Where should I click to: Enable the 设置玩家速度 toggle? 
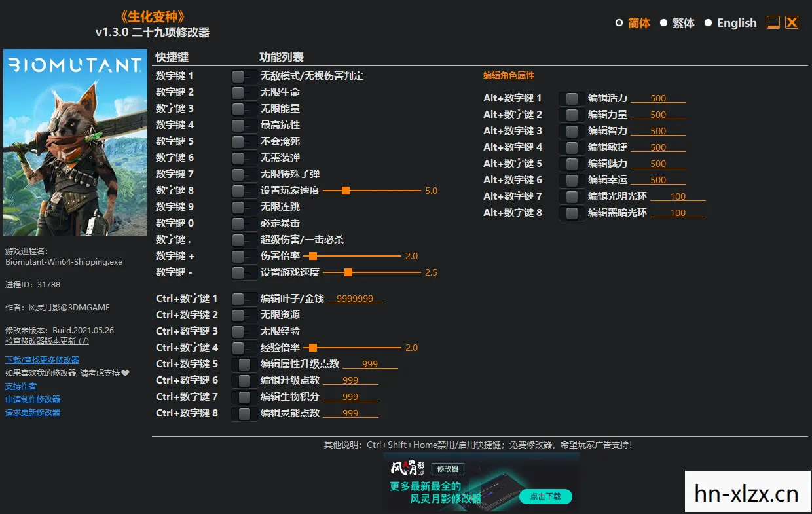pyautogui.click(x=244, y=191)
